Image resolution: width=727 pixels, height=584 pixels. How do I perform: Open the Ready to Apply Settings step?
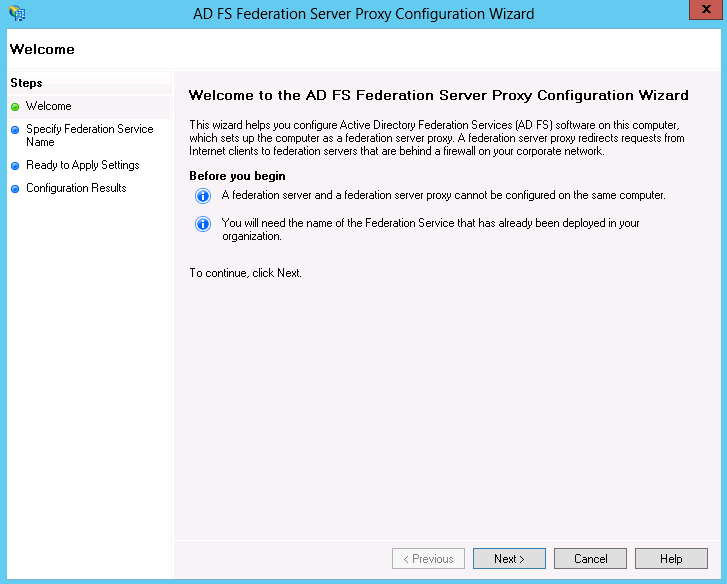point(83,165)
